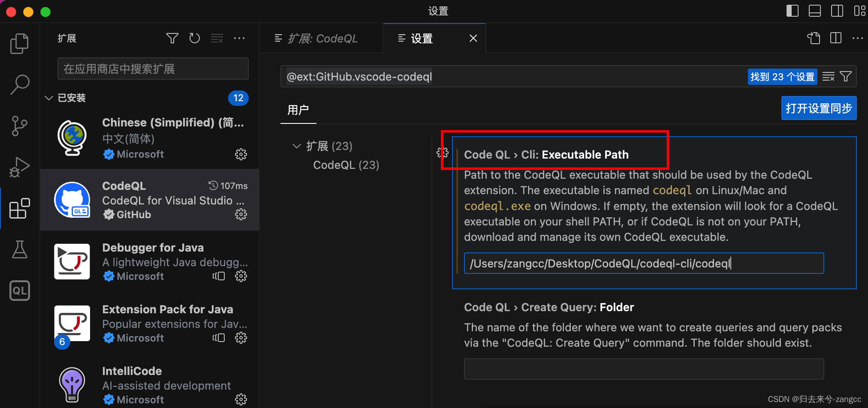Open the Search view in activity bar
Viewport: 868px width, 408px height.
click(x=19, y=84)
